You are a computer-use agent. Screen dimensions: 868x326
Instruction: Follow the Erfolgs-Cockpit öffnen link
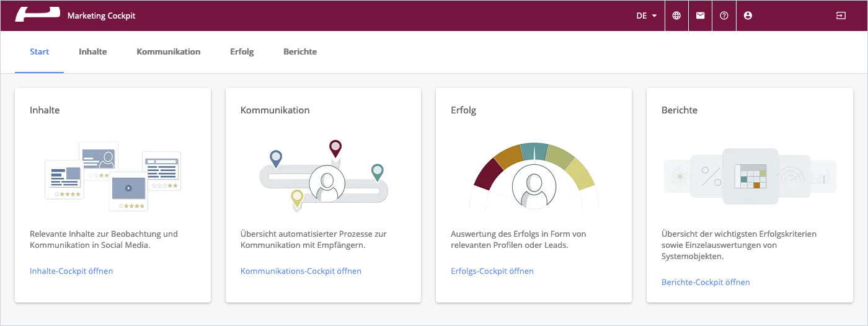pos(492,271)
